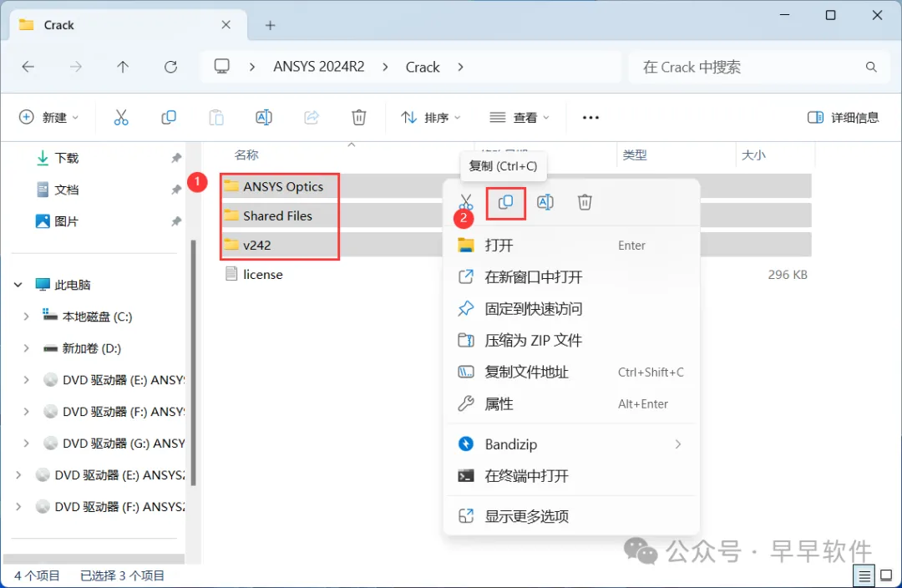Refresh the Crack folder view
This screenshot has height=588, width=902.
(x=170, y=67)
